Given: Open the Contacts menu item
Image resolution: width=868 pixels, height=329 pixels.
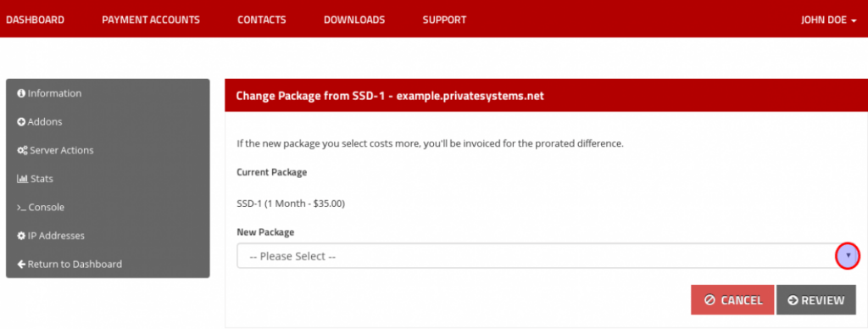Looking at the screenshot, I should 262,20.
